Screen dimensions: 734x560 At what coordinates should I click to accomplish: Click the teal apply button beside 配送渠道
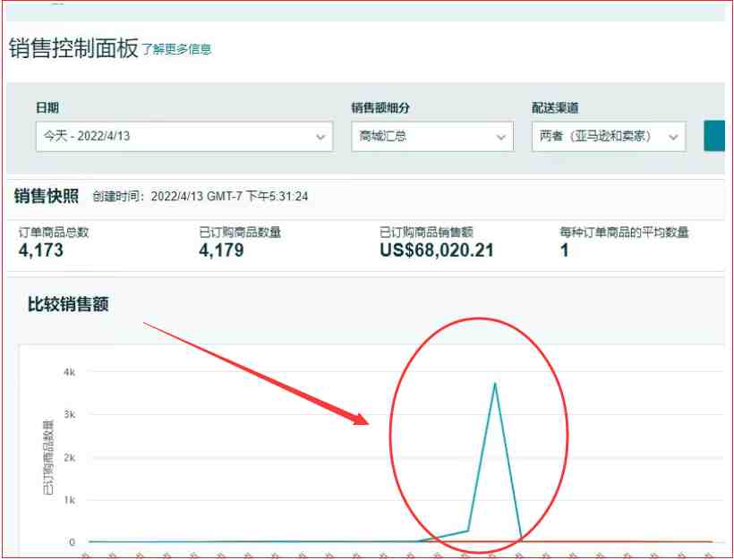click(714, 136)
